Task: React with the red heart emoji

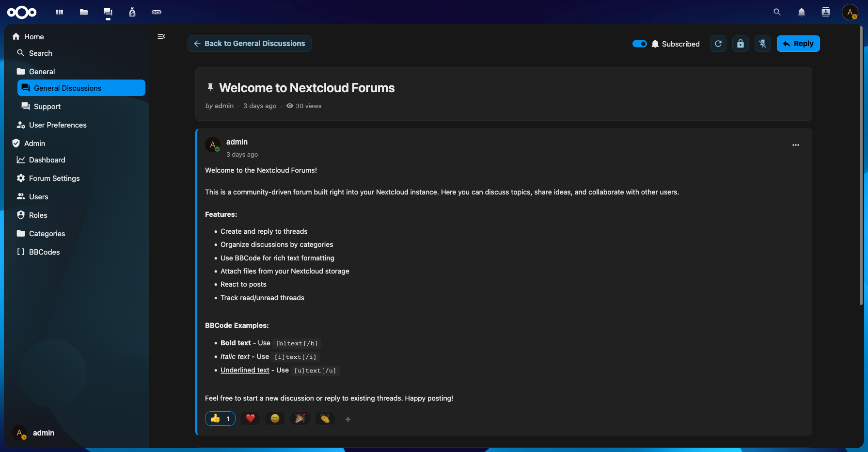Action: point(250,419)
